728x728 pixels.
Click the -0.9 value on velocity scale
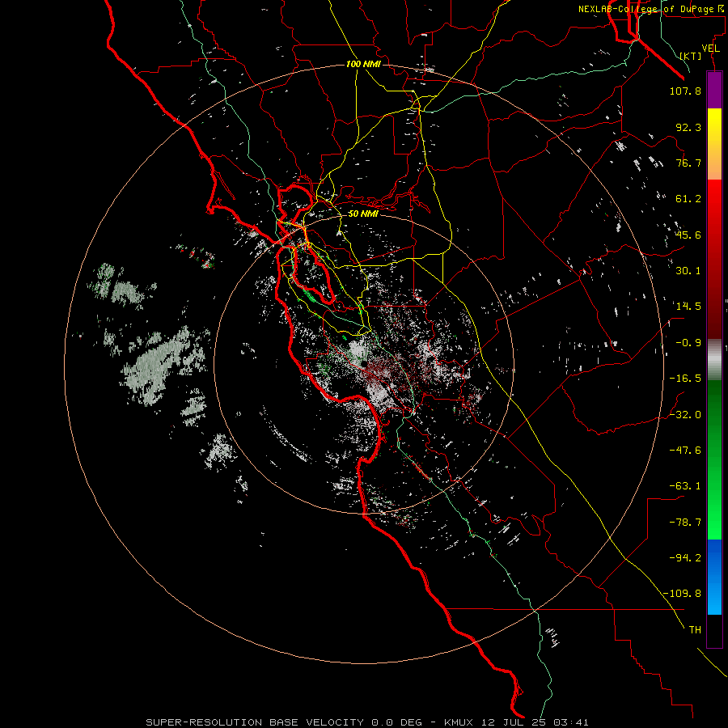click(x=688, y=343)
